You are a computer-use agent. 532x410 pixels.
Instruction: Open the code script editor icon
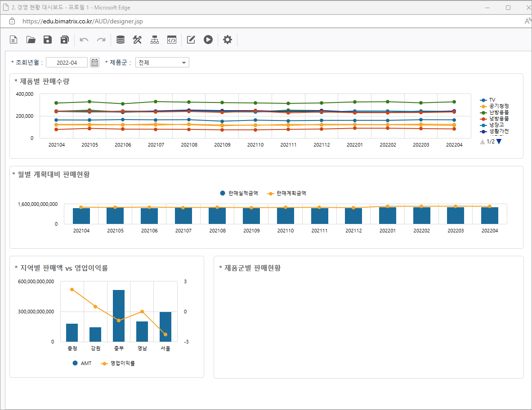(171, 40)
